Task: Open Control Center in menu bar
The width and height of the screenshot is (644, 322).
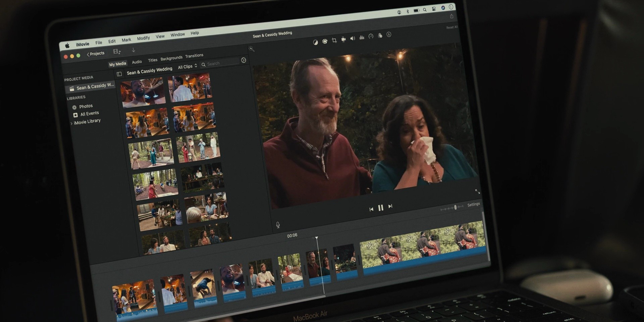Action: click(x=434, y=9)
